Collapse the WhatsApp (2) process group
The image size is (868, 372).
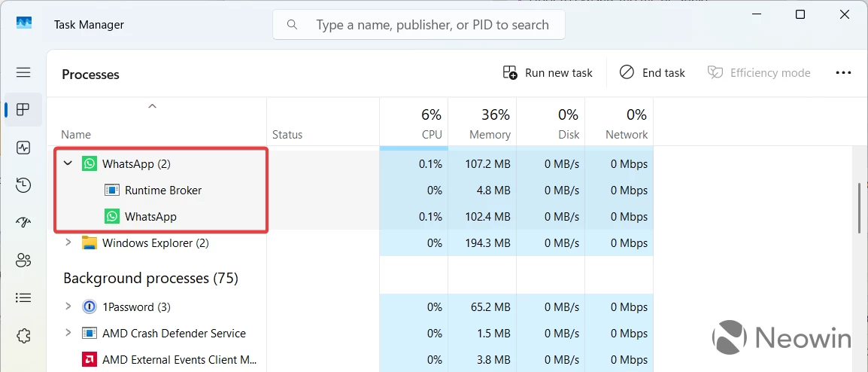[68, 163]
